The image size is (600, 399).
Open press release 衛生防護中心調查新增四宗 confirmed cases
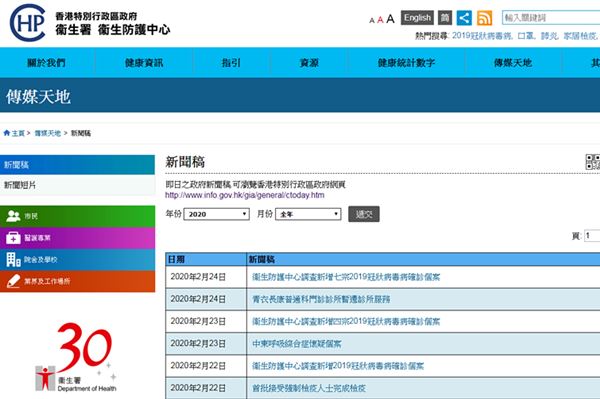[346, 321]
